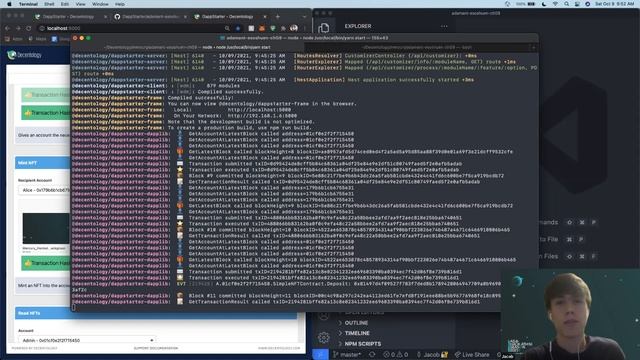
Task: Open the white square browser extension
Action: tap(251, 28)
